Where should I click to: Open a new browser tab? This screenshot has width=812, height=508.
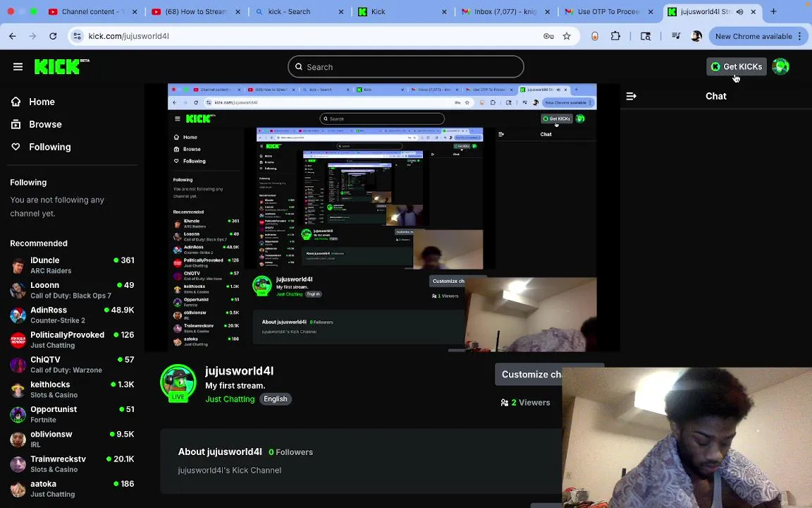tap(774, 11)
